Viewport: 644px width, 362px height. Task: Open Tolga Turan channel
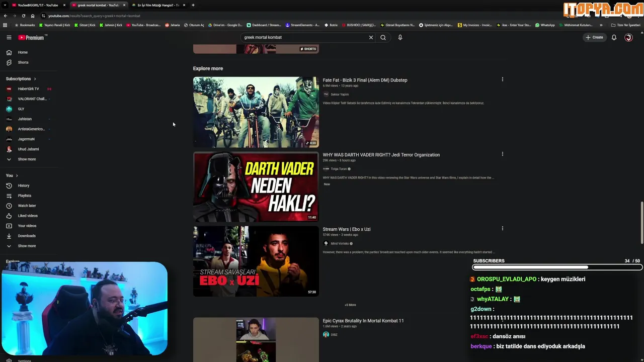(x=338, y=169)
